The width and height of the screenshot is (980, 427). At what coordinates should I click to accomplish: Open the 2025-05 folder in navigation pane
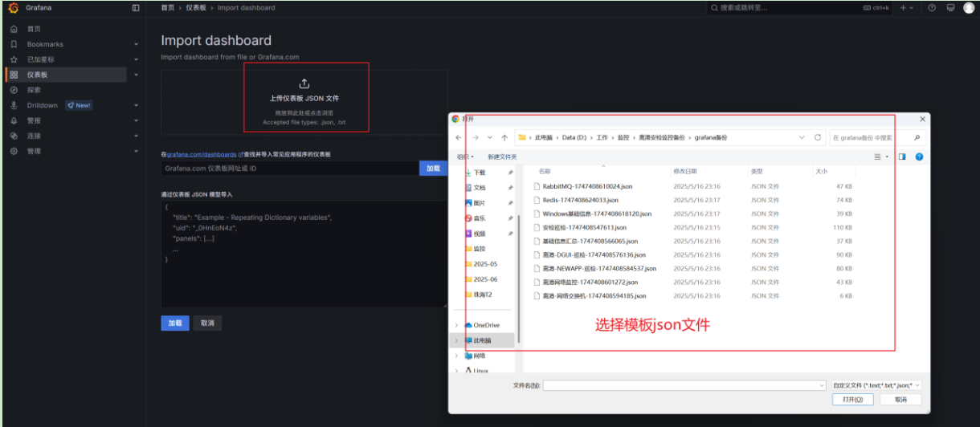[x=485, y=264]
